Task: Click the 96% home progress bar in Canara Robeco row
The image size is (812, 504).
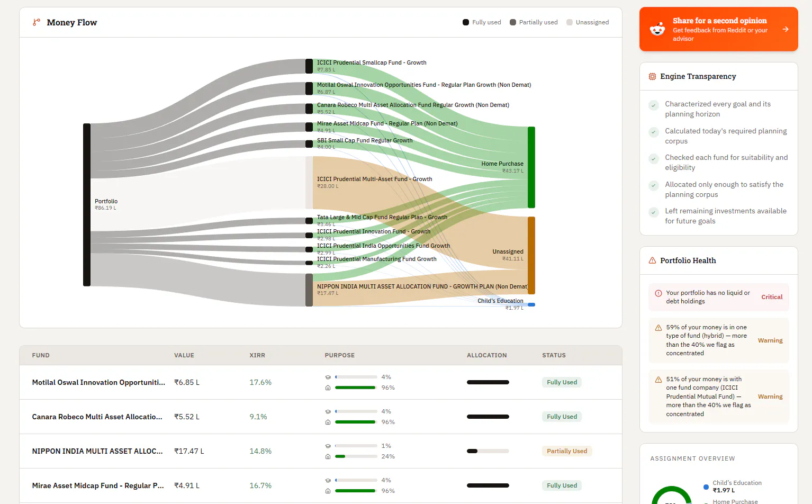Action: 356,422
